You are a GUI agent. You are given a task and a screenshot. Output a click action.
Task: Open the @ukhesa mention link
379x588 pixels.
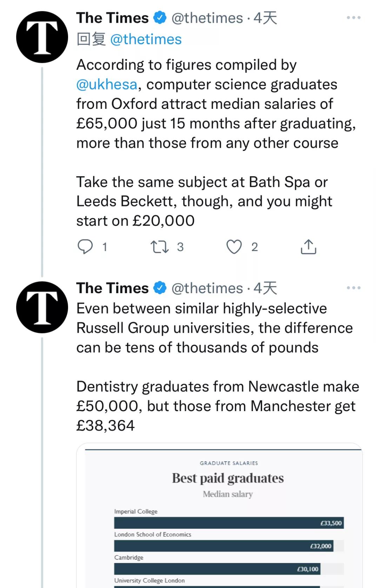click(x=107, y=85)
